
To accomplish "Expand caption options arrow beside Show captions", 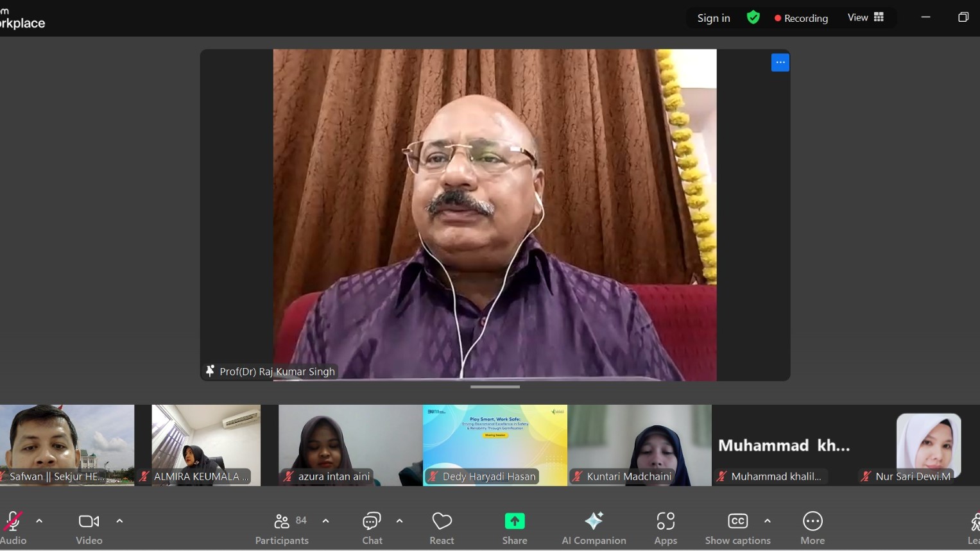I will point(767,521).
